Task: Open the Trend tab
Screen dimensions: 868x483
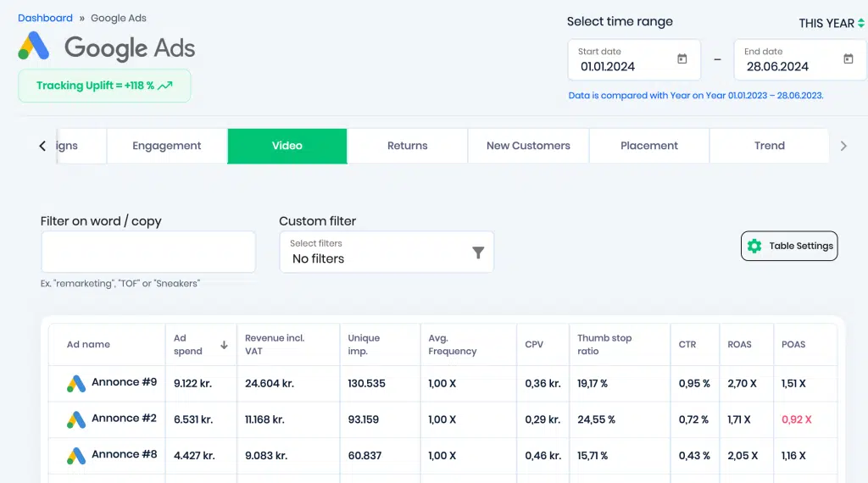Action: (x=770, y=146)
